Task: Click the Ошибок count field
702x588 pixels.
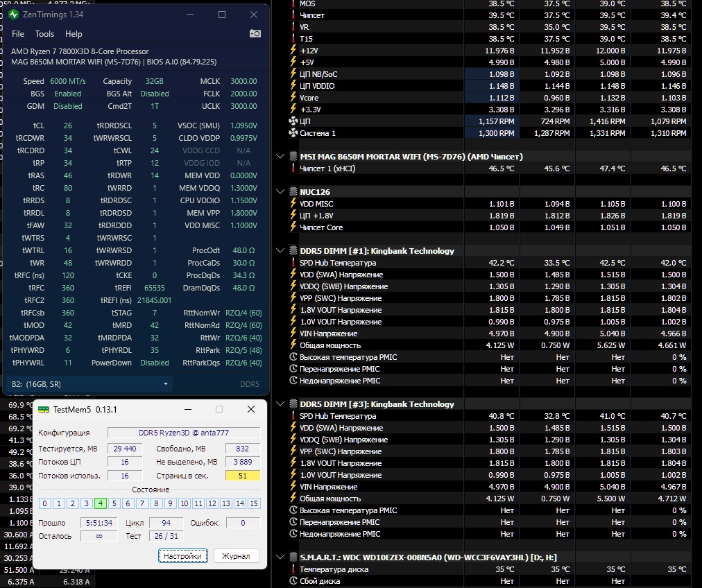Action: click(243, 523)
